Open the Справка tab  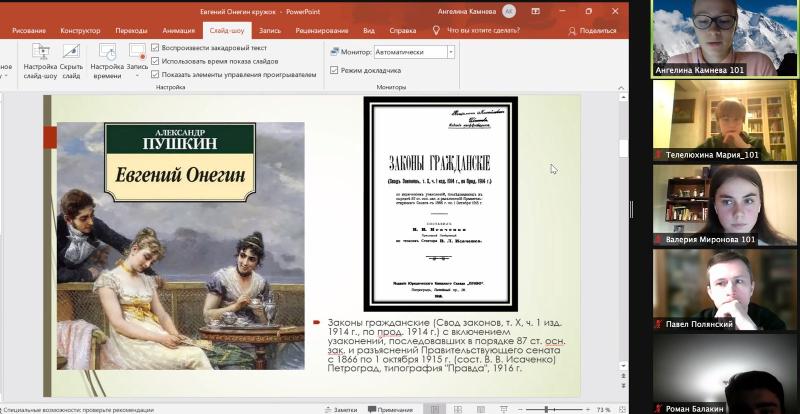403,31
